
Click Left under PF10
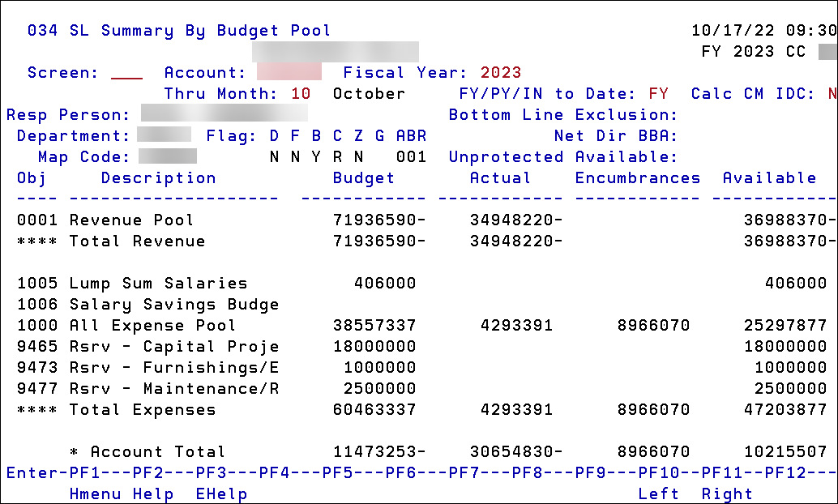coord(660,493)
